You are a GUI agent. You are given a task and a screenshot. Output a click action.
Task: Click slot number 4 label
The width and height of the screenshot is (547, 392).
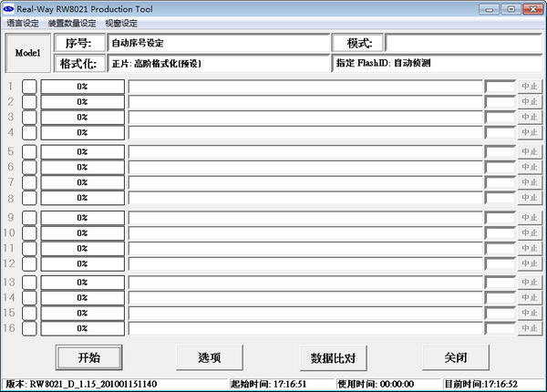click(11, 132)
